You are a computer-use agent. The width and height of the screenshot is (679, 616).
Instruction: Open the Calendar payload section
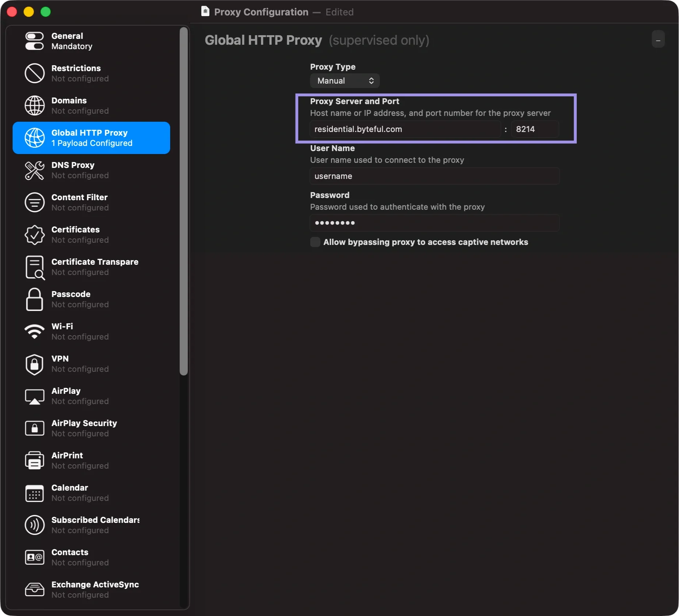tap(91, 493)
